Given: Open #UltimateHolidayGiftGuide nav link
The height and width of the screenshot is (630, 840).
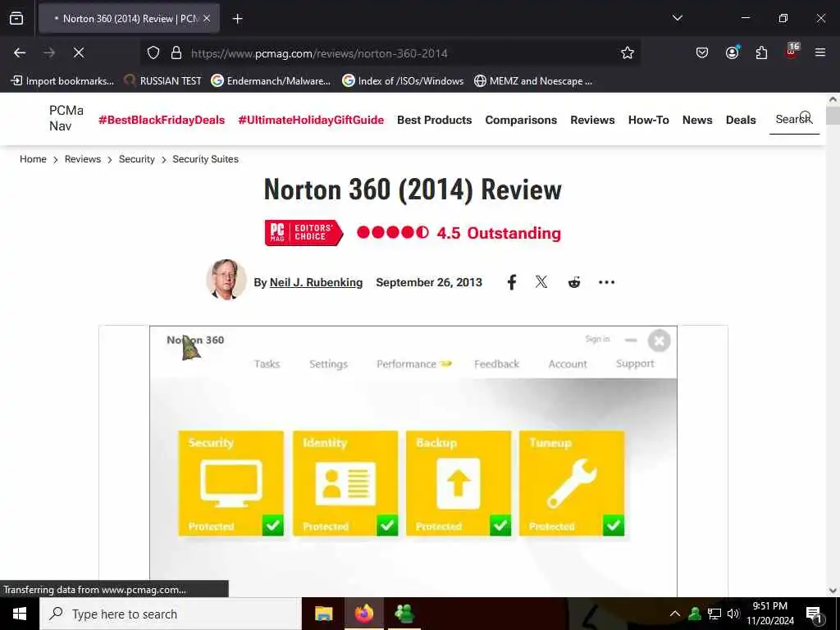Looking at the screenshot, I should [x=311, y=120].
